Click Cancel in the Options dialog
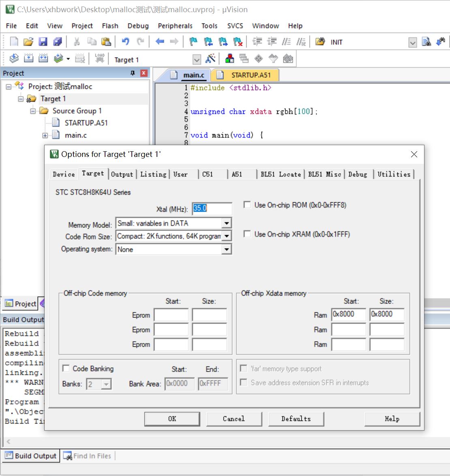The height and width of the screenshot is (476, 450). tap(234, 419)
